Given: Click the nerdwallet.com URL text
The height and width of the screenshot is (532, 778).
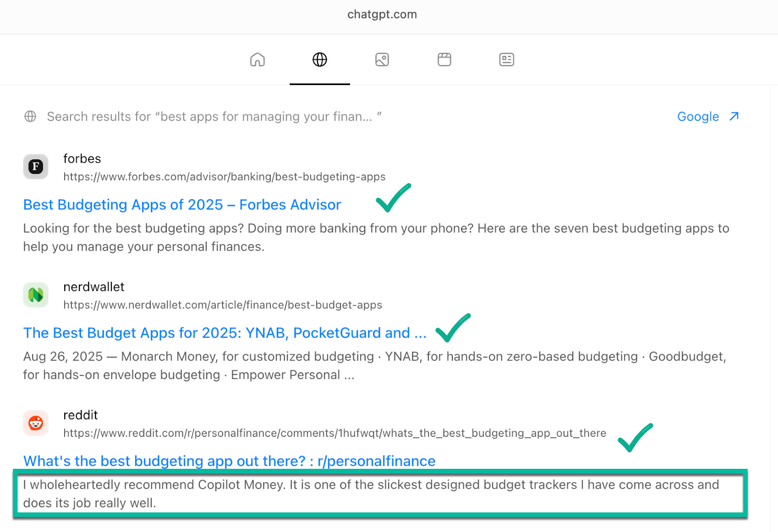Looking at the screenshot, I should (x=223, y=305).
